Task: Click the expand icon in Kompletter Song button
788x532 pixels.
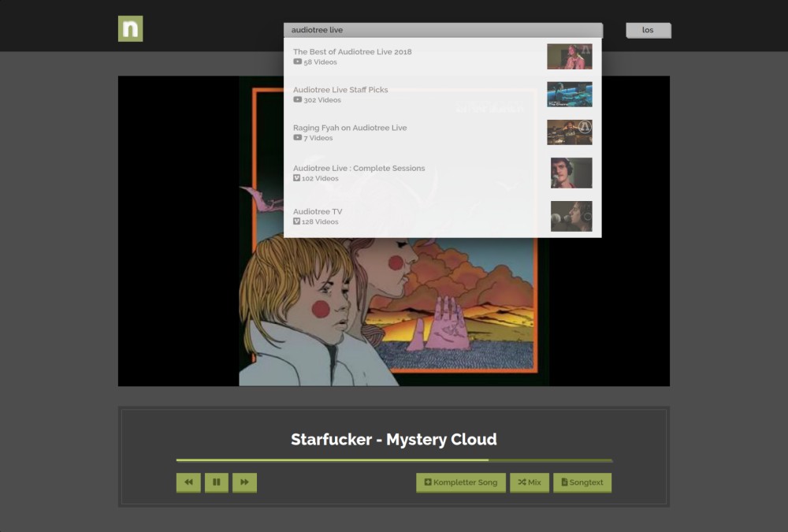Action: coord(426,482)
